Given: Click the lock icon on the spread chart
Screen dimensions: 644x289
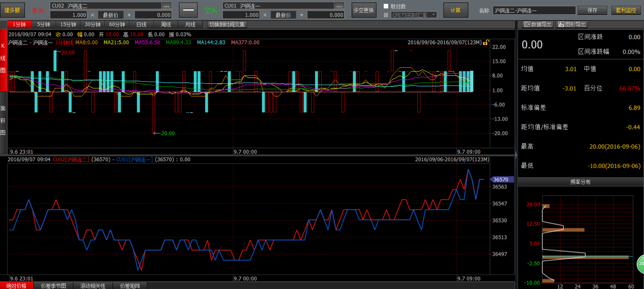Looking at the screenshot, I should (x=486, y=42).
